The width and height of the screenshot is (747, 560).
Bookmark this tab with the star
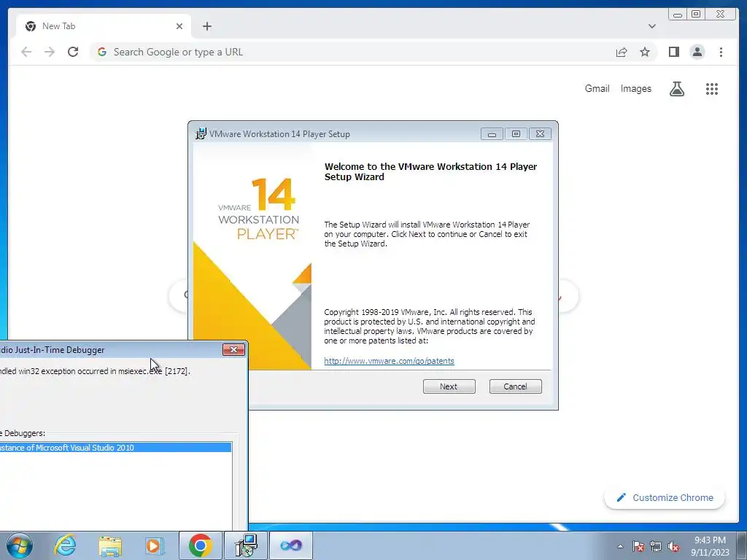645,52
